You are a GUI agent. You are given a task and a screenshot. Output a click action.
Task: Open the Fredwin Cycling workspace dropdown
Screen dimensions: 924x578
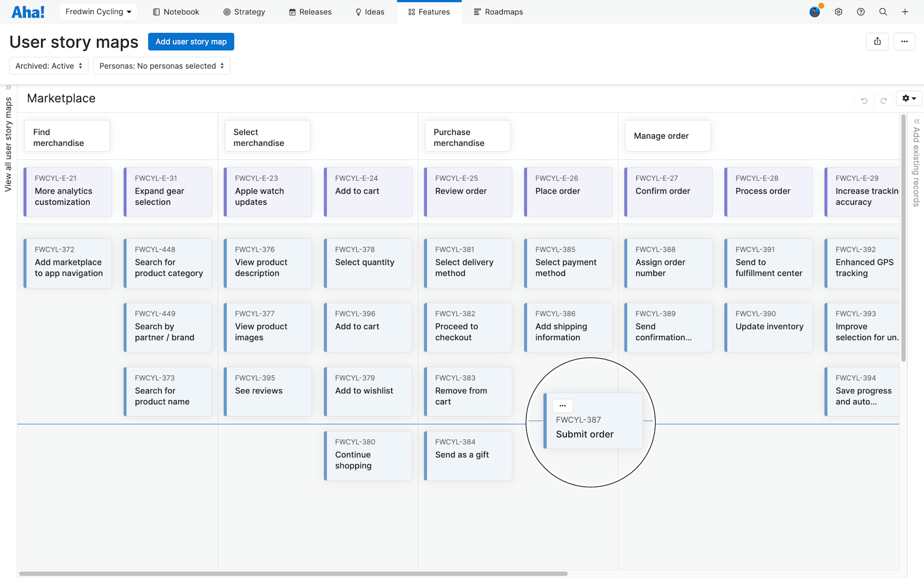click(x=98, y=12)
